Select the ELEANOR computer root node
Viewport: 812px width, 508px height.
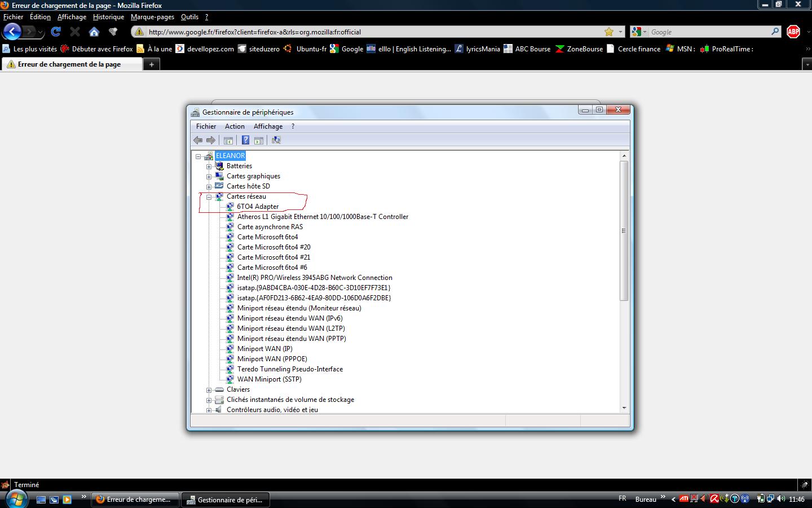(x=230, y=156)
